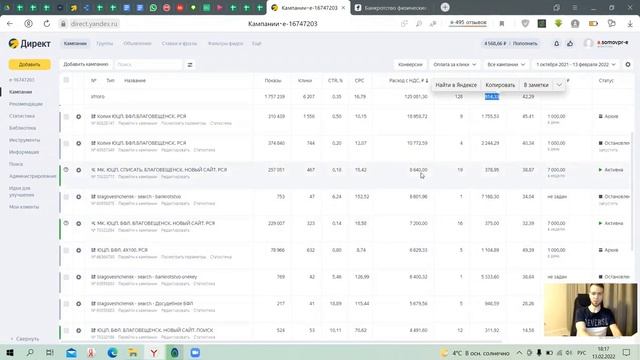Open Ставки и фразы tab
The image size is (640, 360).
(179, 43)
